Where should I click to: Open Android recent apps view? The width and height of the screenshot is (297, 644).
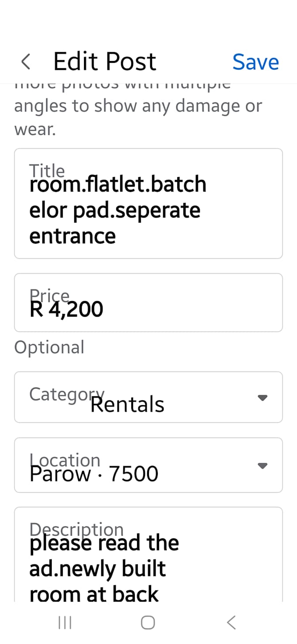[65, 623]
